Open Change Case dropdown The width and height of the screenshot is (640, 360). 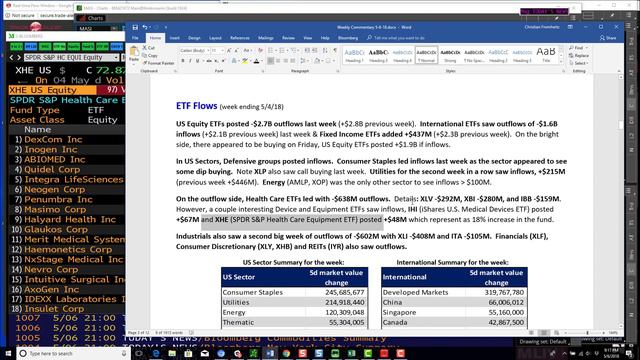point(247,50)
